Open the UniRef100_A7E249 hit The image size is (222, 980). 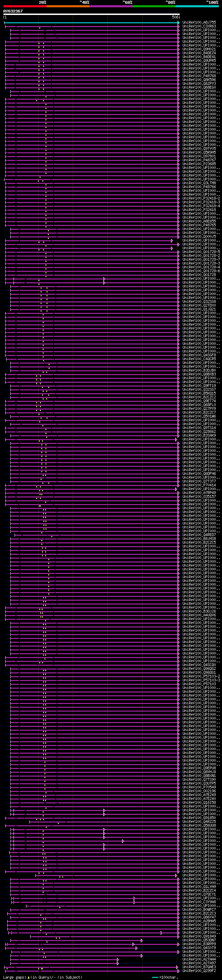(199, 794)
